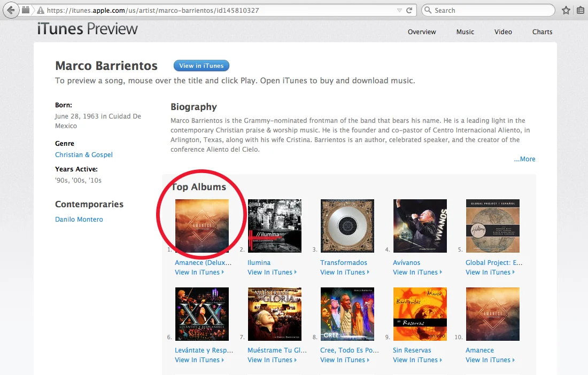Open the Cree, Todo Es Posible album cover
588x375 pixels.
click(347, 314)
